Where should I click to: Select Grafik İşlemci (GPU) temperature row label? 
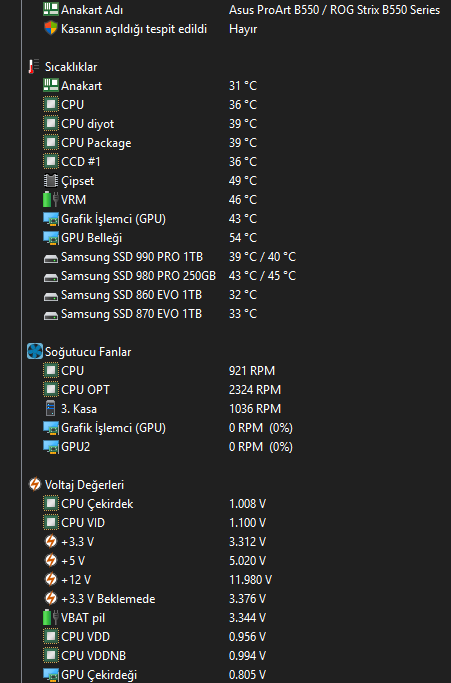(113, 219)
